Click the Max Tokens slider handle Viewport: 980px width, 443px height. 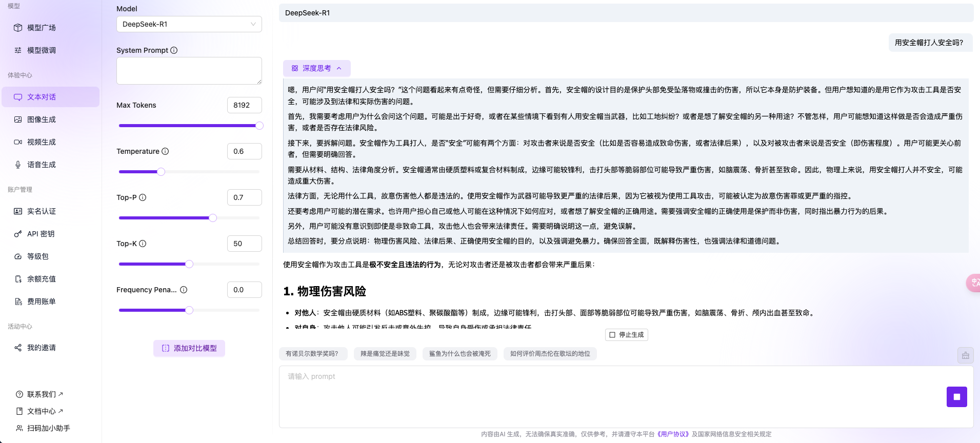coord(259,126)
